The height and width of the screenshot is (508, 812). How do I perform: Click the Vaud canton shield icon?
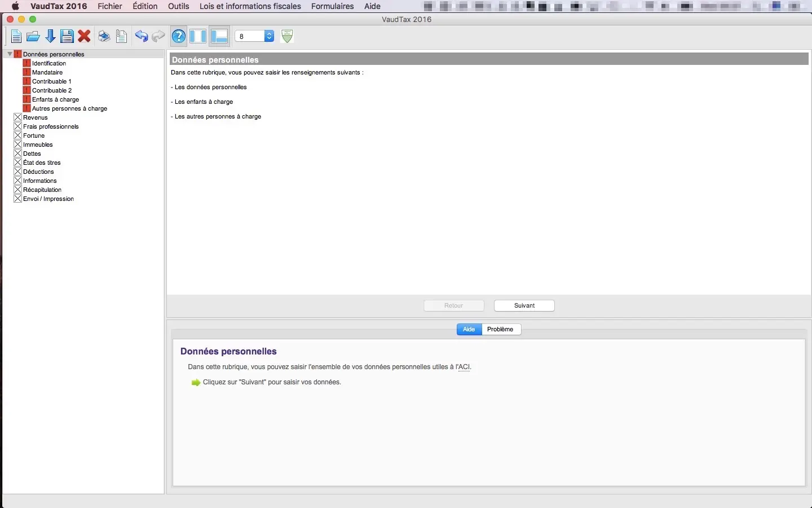pos(287,36)
